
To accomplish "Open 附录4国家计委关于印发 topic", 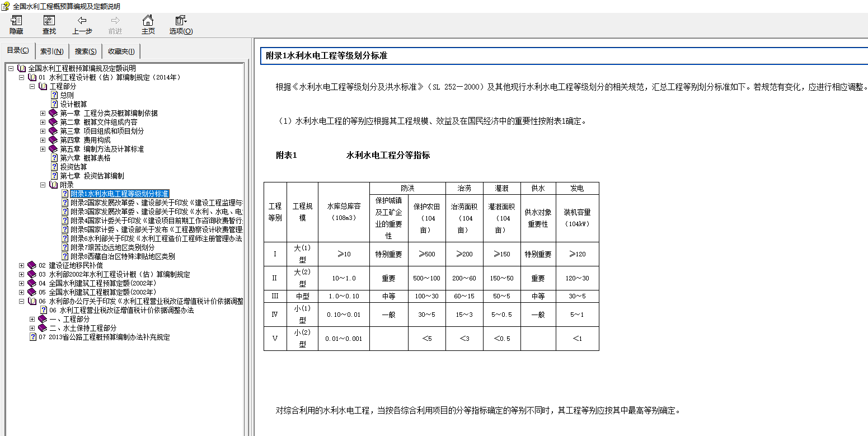I will coord(156,221).
